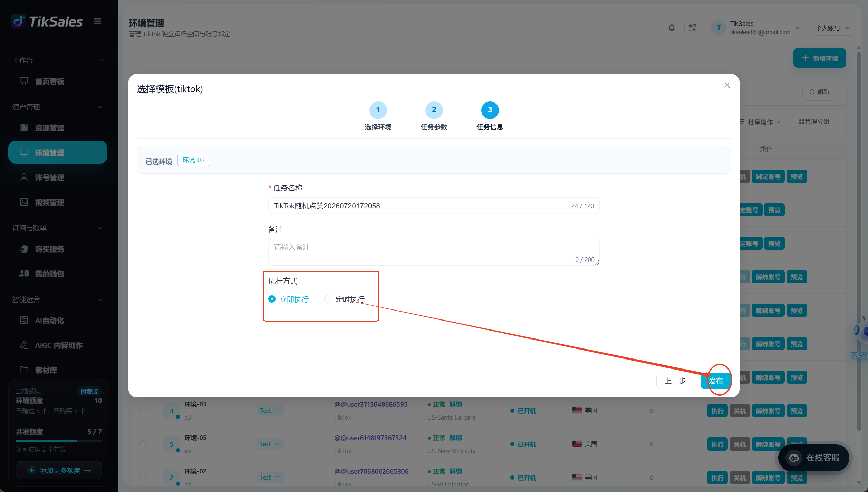Image resolution: width=868 pixels, height=492 pixels.
Task: Click the 并发额度 progress bar
Action: coord(59,441)
